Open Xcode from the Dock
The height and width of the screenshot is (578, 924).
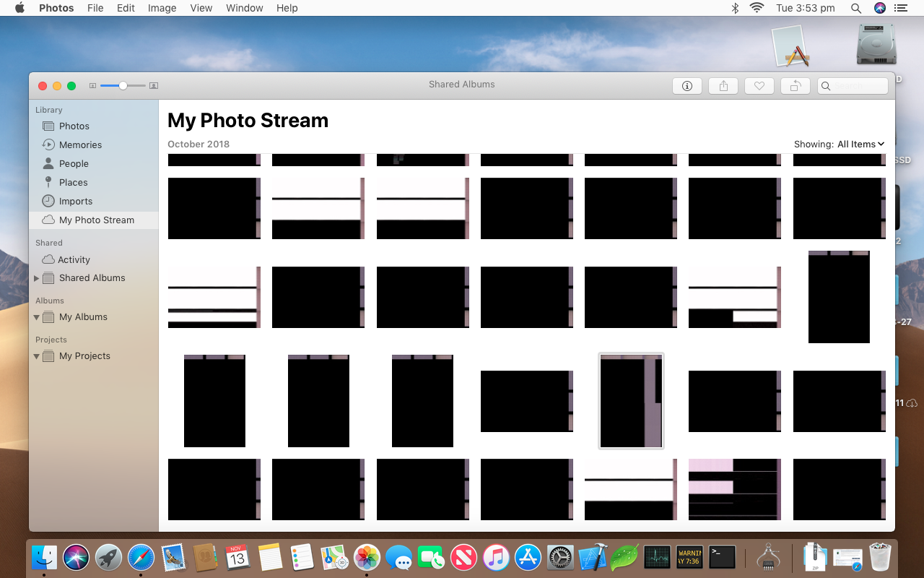(593, 557)
